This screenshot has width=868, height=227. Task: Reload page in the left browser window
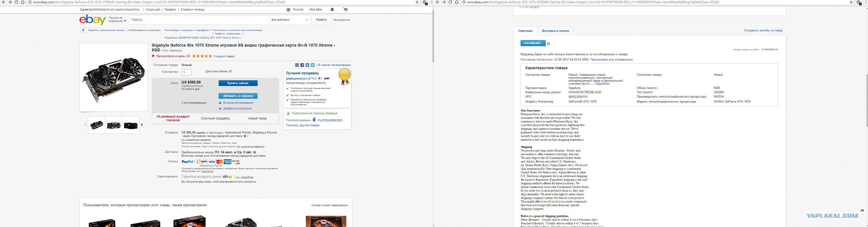16,2
